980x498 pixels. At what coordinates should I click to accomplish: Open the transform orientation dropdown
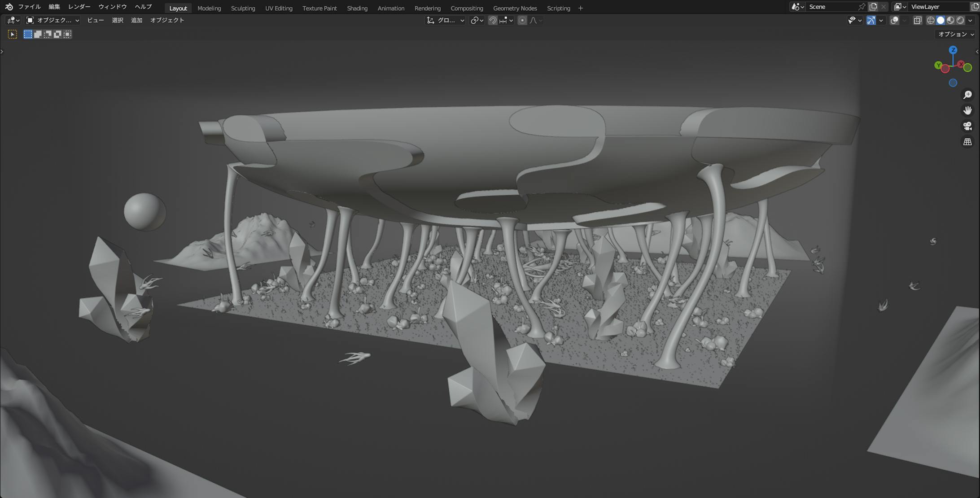tap(445, 20)
